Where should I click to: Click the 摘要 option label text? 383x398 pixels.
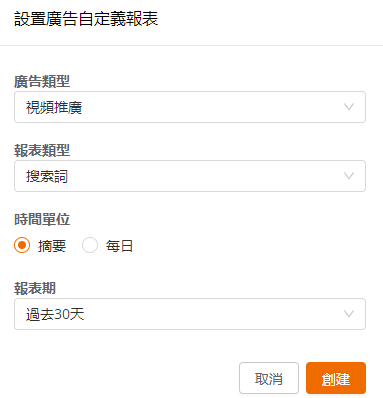coord(52,246)
